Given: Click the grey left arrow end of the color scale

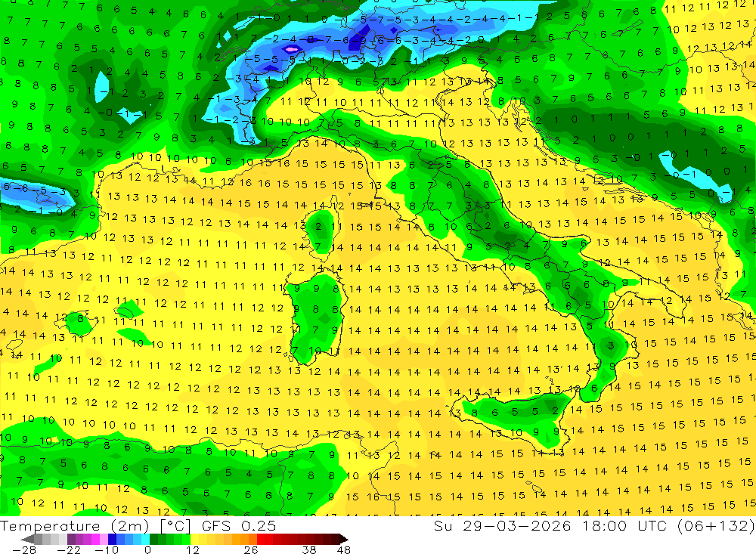Looking at the screenshot, I should pos(27,539).
